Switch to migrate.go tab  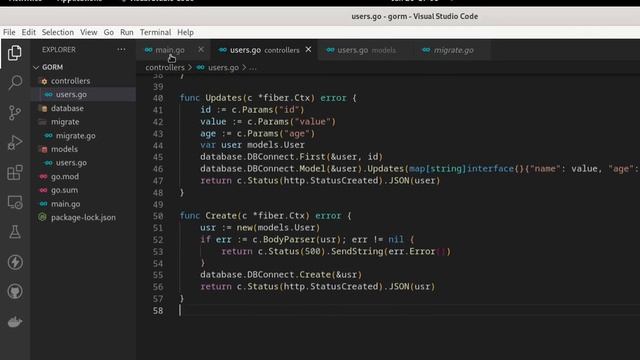click(x=453, y=50)
